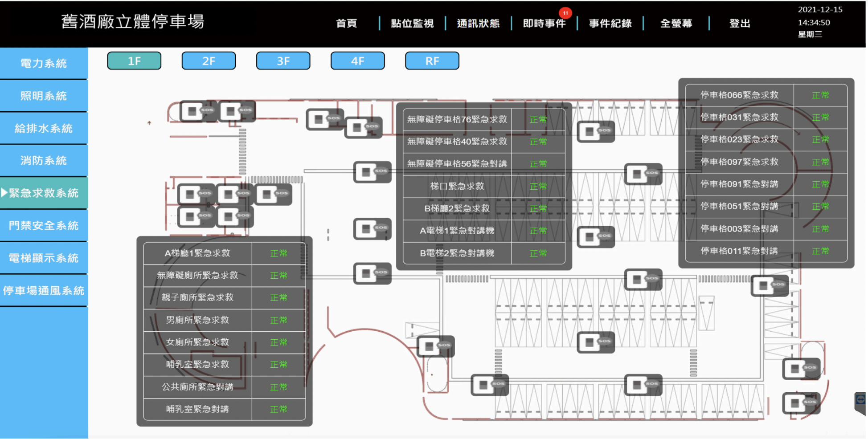
Task: Enter 全螢幕 fullscreen mode
Action: tap(676, 23)
